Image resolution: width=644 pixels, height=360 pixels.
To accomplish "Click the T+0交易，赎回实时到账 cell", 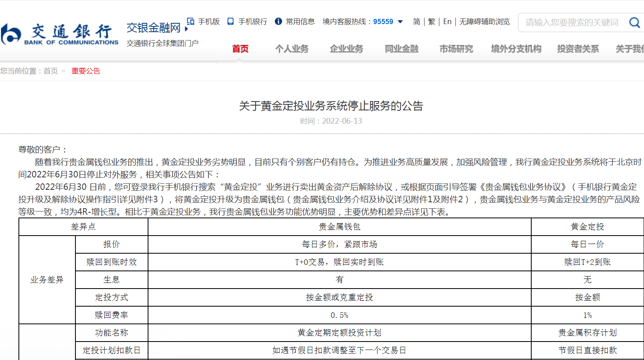I will (x=339, y=262).
